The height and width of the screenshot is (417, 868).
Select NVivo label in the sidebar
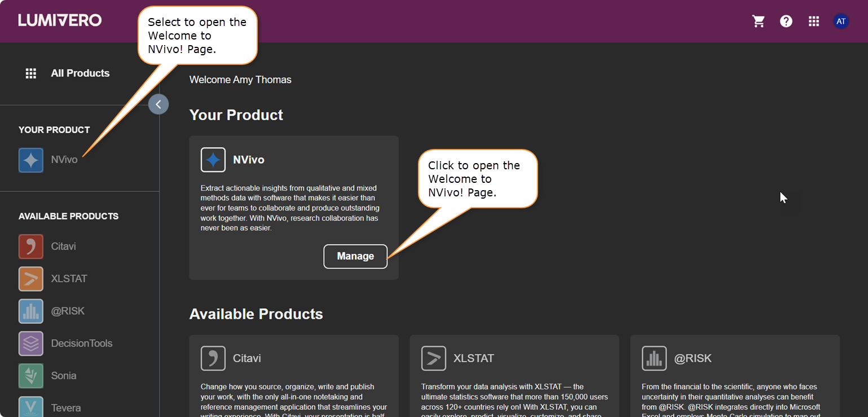pos(64,160)
